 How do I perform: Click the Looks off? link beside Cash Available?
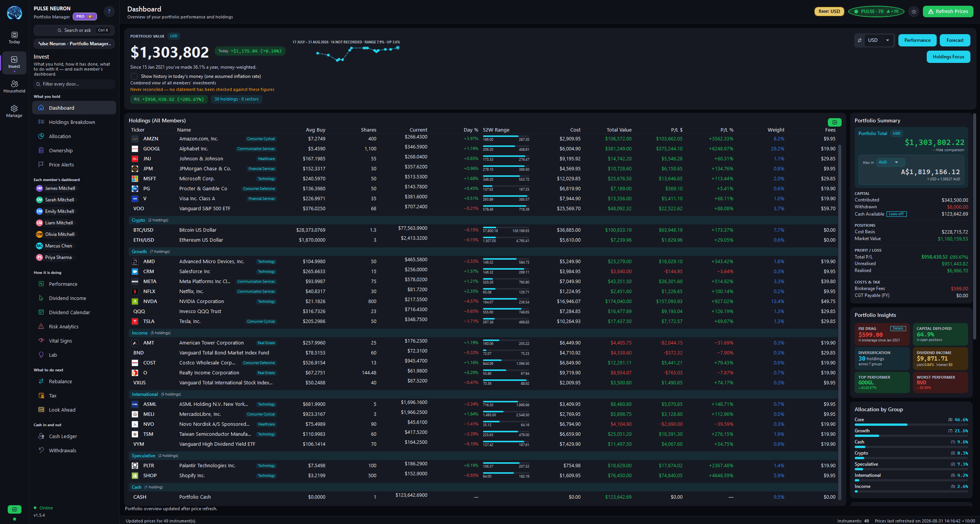[896, 214]
